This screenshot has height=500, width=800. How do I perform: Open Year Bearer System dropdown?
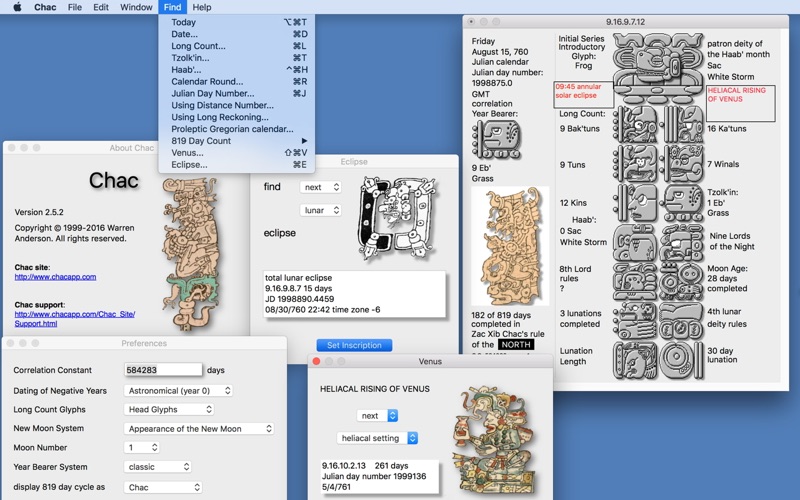158,467
